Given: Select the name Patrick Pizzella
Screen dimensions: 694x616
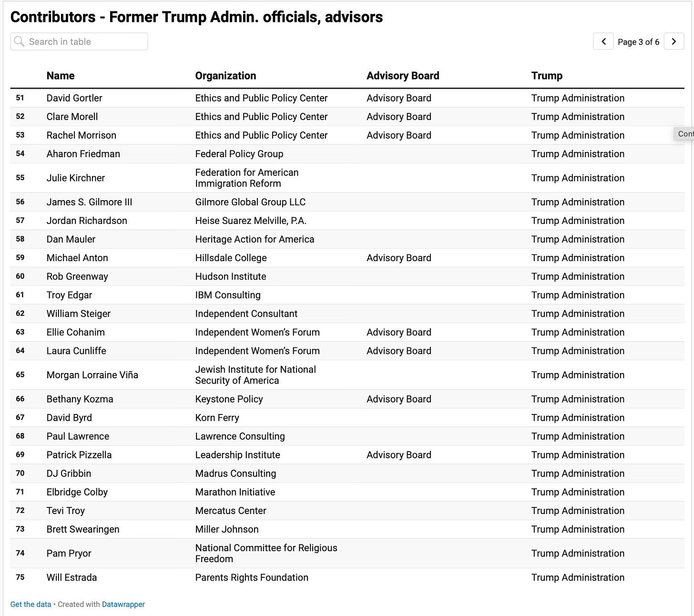Looking at the screenshot, I should 79,455.
